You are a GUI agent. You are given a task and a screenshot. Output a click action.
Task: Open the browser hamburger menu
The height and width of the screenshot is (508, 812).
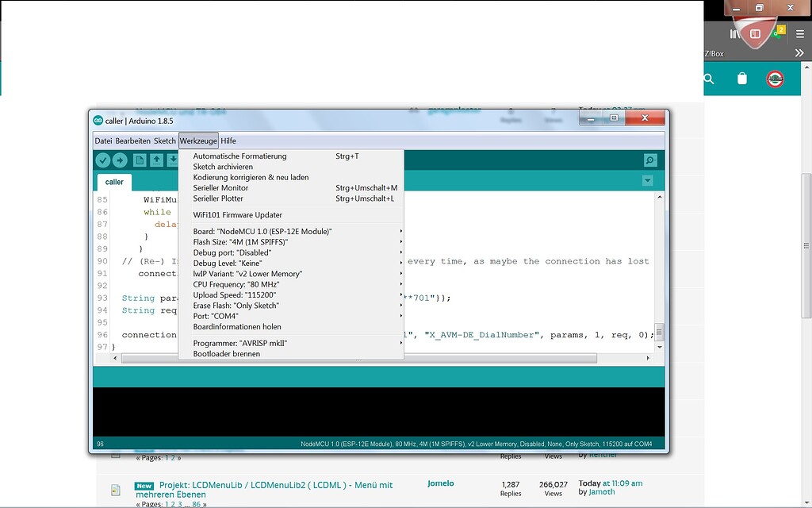800,34
